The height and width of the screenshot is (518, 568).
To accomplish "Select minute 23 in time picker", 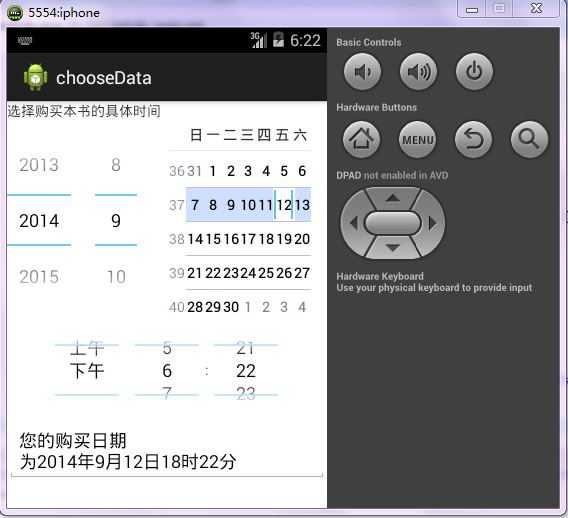I will (x=246, y=394).
